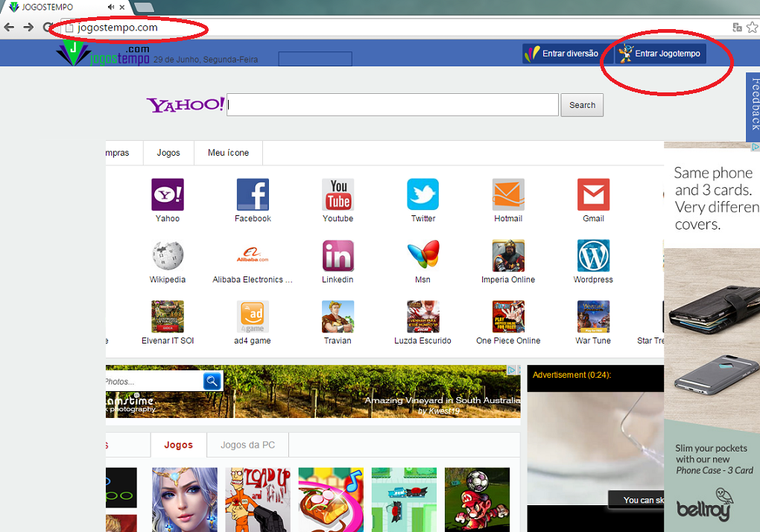Click the Entrar diversão button
760x532 pixels.
568,54
